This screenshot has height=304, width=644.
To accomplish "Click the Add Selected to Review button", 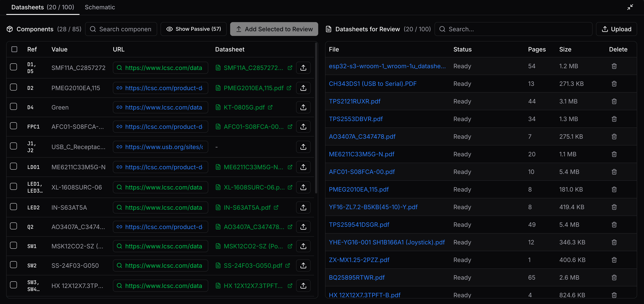I will pyautogui.click(x=274, y=29).
